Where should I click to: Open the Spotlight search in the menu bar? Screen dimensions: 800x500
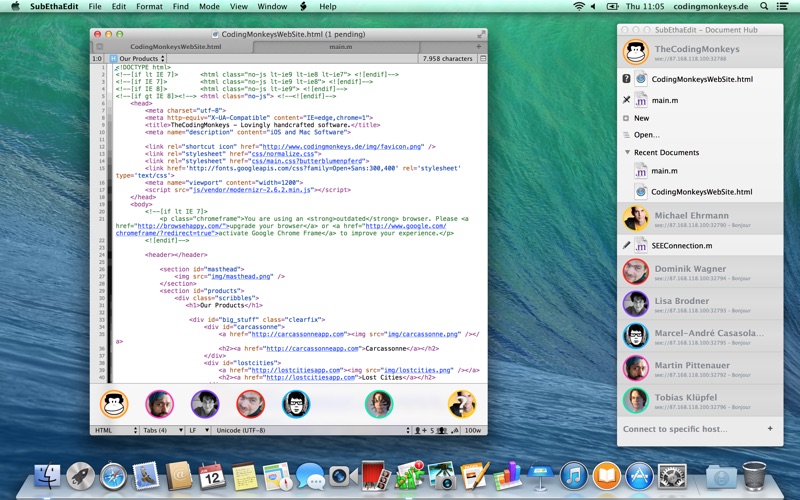[x=764, y=6]
